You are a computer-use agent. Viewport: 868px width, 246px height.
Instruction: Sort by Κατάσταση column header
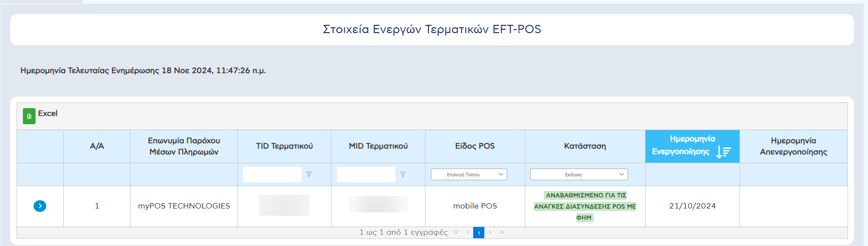[x=585, y=146]
